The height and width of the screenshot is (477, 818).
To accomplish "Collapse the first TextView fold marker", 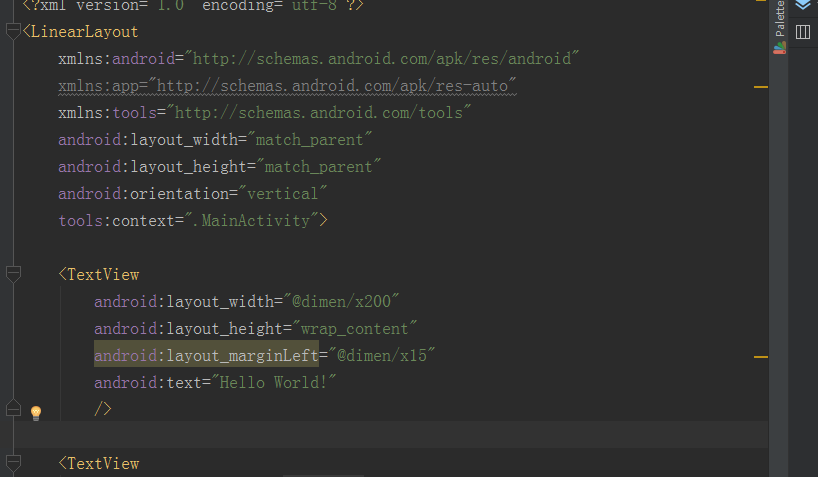I will coord(13,274).
